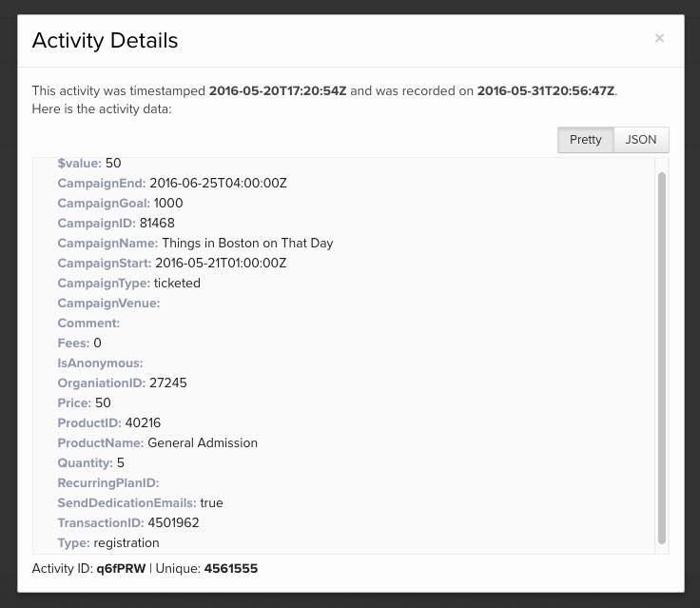Click the Type value registration
The height and width of the screenshot is (608, 700).
(x=126, y=542)
